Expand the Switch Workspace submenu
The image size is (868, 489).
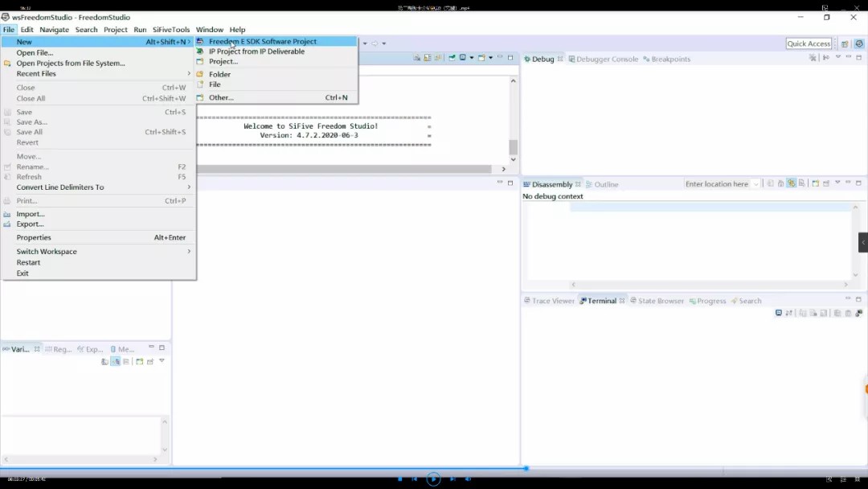[98, 252]
